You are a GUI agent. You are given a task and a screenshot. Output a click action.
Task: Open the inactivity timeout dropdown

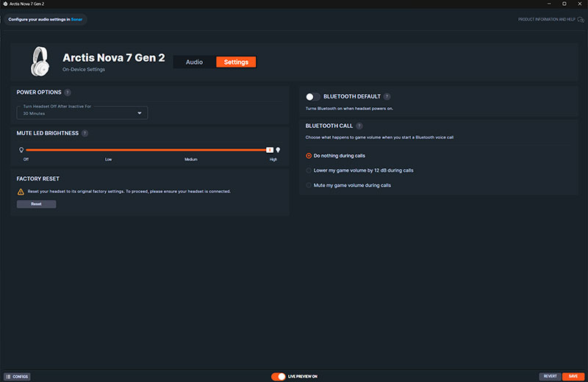(83, 113)
